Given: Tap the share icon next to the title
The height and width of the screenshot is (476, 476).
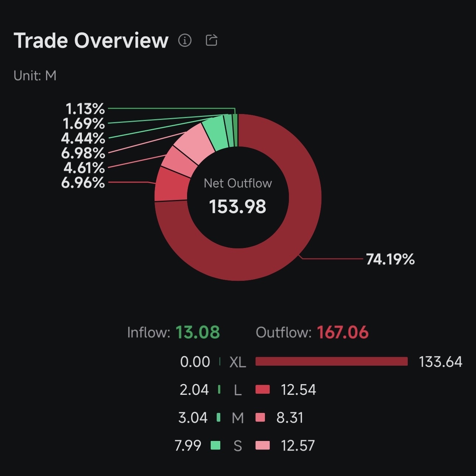Looking at the screenshot, I should click(211, 40).
